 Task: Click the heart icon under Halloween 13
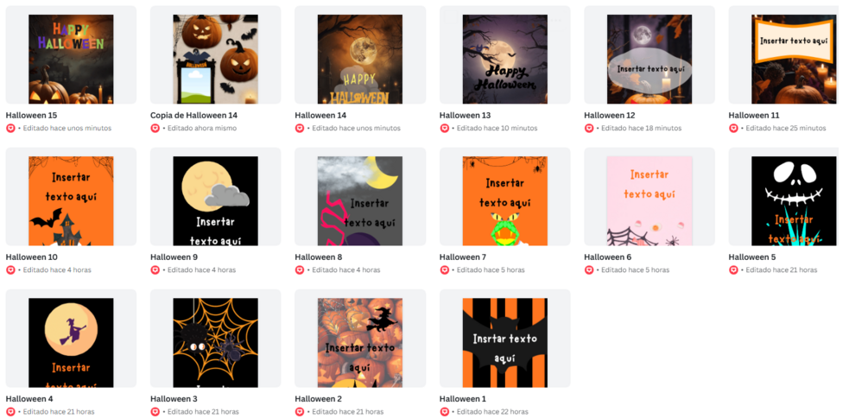coord(445,129)
